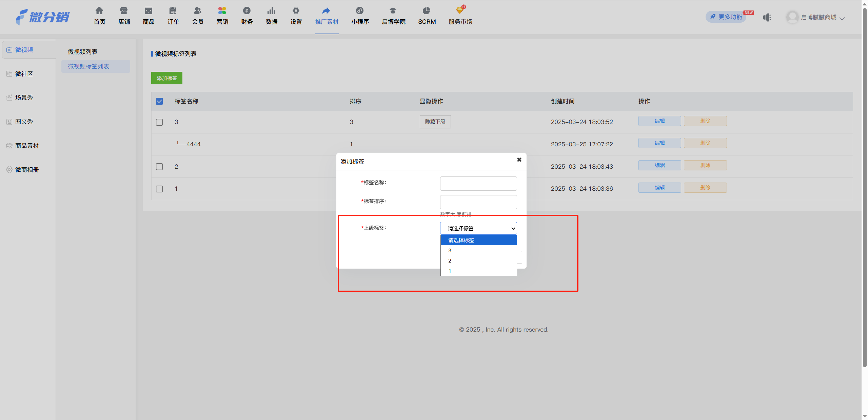Click the 标签名称 input field

(x=478, y=184)
